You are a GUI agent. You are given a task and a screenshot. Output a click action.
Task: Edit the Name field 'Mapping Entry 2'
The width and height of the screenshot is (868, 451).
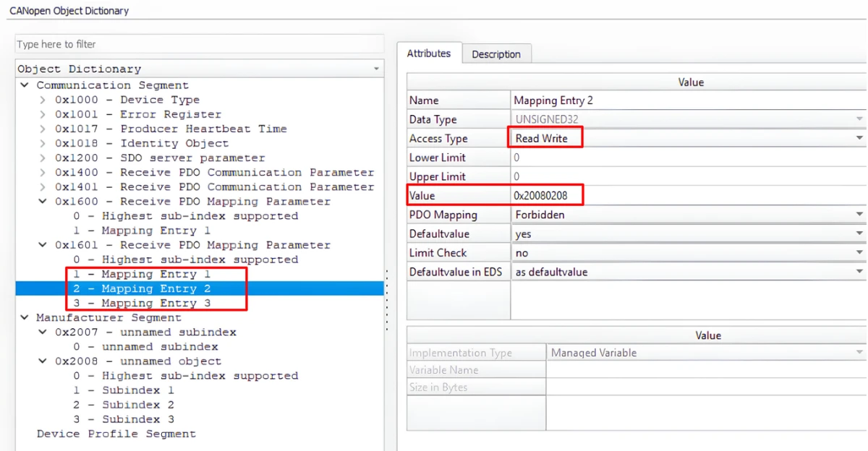click(689, 100)
